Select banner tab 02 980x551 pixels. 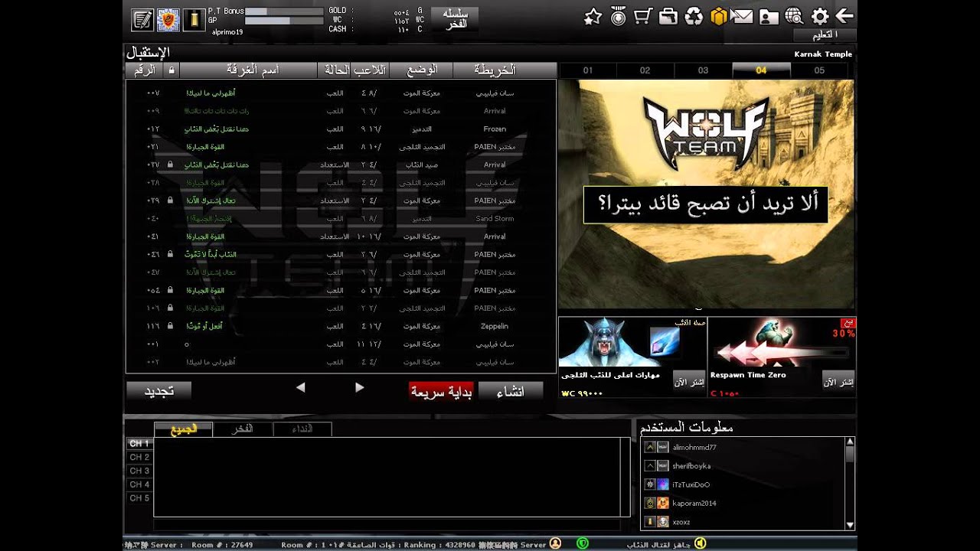[645, 70]
